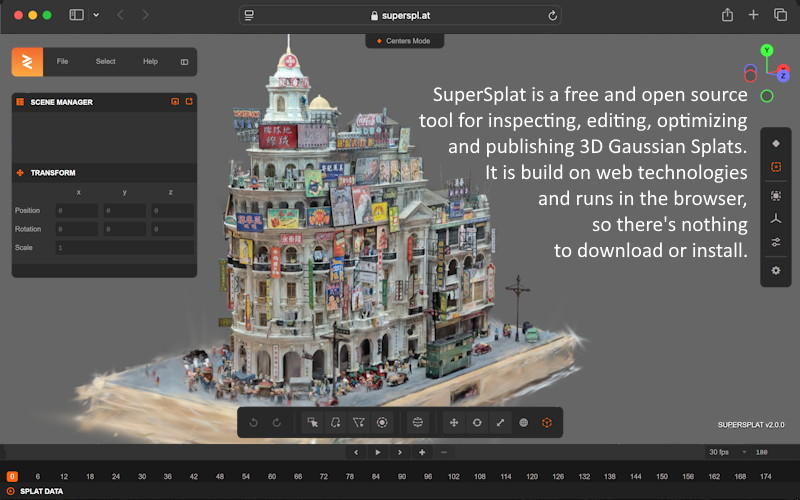
Task: Choose the Polygon selection tool
Action: tap(359, 423)
